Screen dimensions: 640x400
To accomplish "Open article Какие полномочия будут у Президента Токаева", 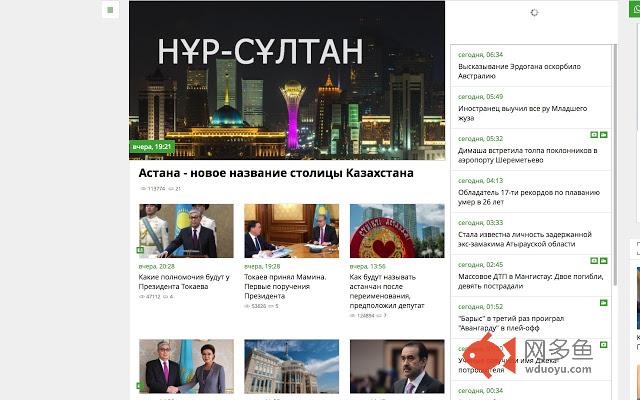I will 184,282.
